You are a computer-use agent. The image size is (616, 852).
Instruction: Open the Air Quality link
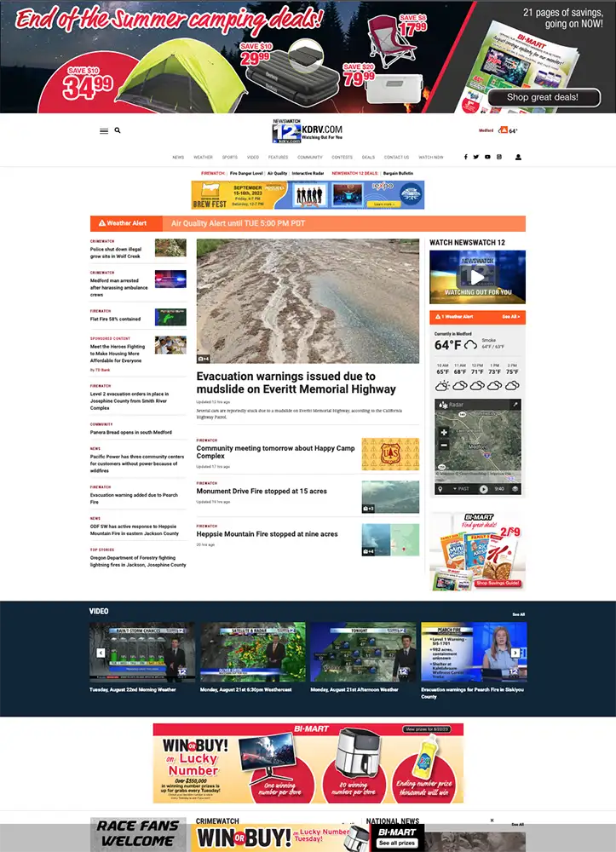point(277,173)
